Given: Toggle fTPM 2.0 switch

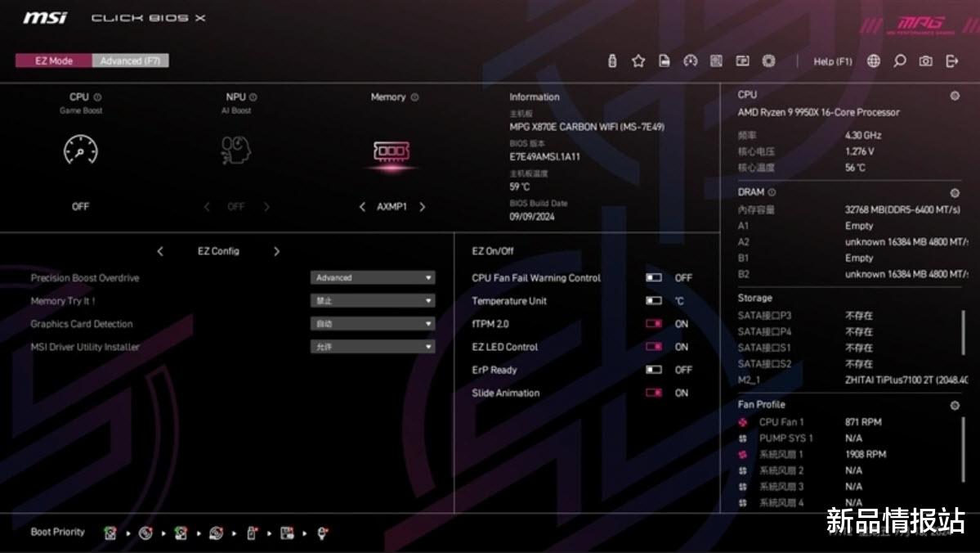Looking at the screenshot, I should pyautogui.click(x=654, y=323).
